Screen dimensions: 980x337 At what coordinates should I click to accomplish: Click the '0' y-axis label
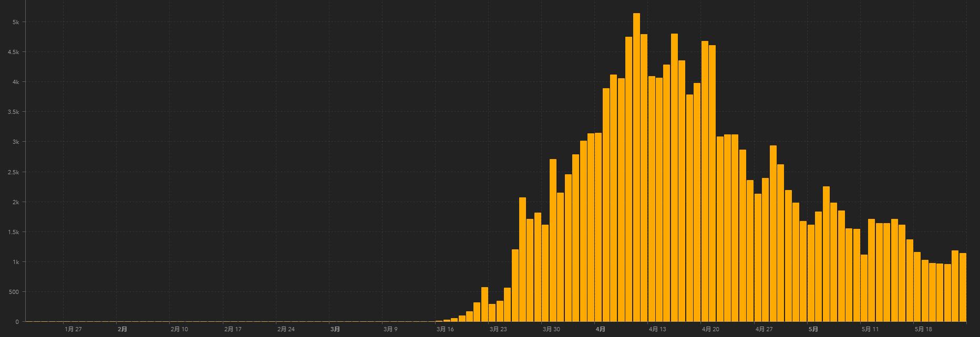pos(17,322)
